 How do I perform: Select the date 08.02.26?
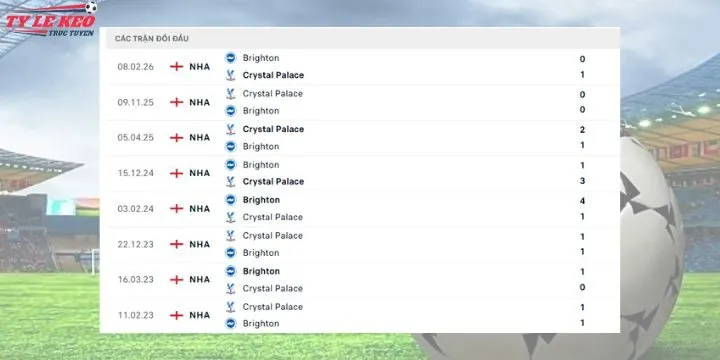135,67
